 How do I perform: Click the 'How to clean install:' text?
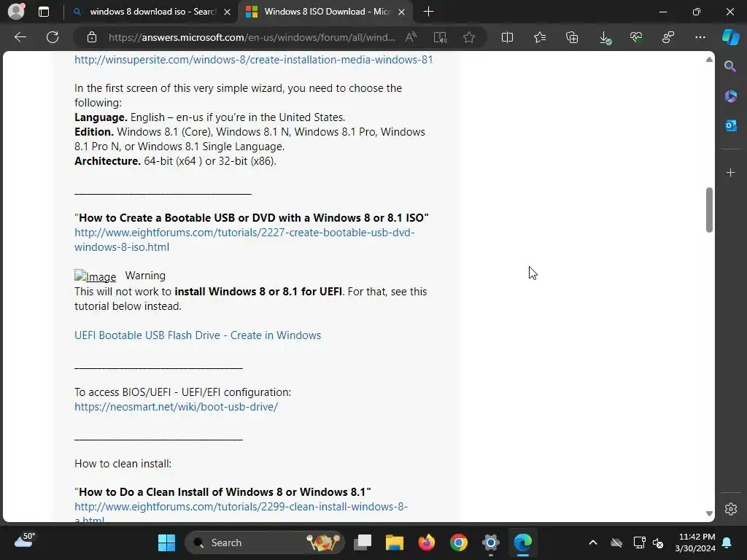point(123,464)
